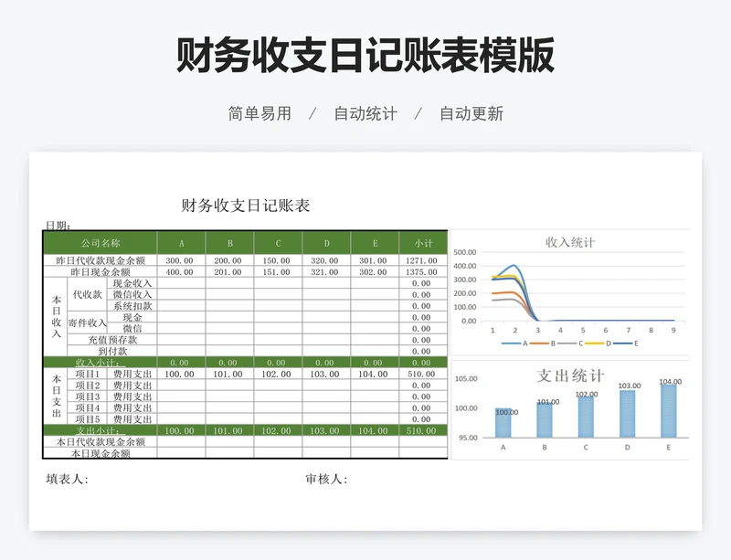Click the 昨日现金余额 row label

(x=101, y=272)
